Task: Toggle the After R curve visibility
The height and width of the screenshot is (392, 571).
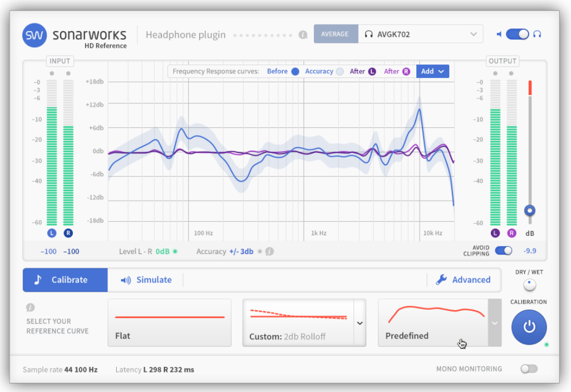Action: coord(406,71)
